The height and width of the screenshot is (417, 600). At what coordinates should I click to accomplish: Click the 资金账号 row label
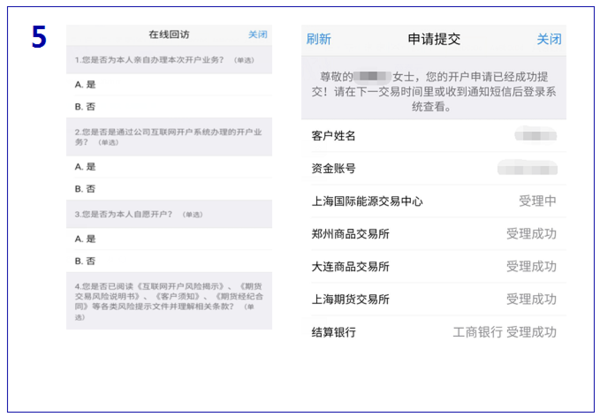click(333, 168)
